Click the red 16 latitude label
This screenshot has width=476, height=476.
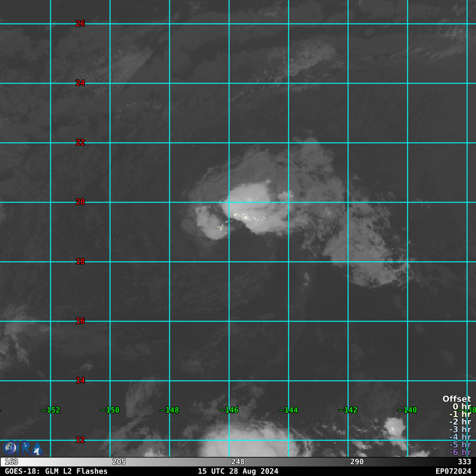pos(80,321)
